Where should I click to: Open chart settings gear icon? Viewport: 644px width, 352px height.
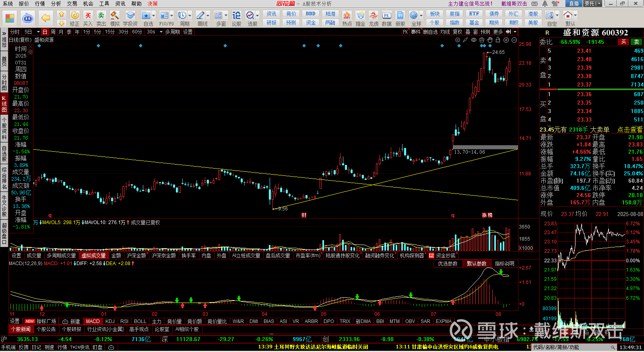click(458, 40)
